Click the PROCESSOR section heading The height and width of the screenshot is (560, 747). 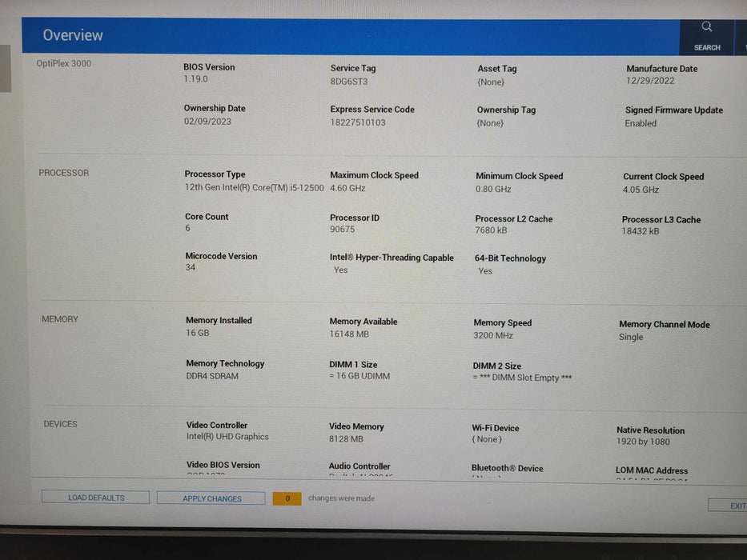coord(64,173)
